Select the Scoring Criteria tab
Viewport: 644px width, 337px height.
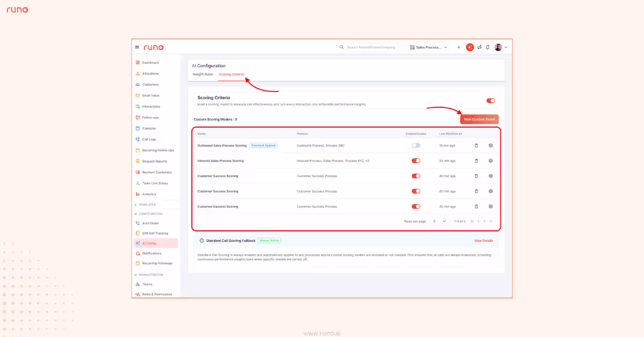click(x=231, y=74)
